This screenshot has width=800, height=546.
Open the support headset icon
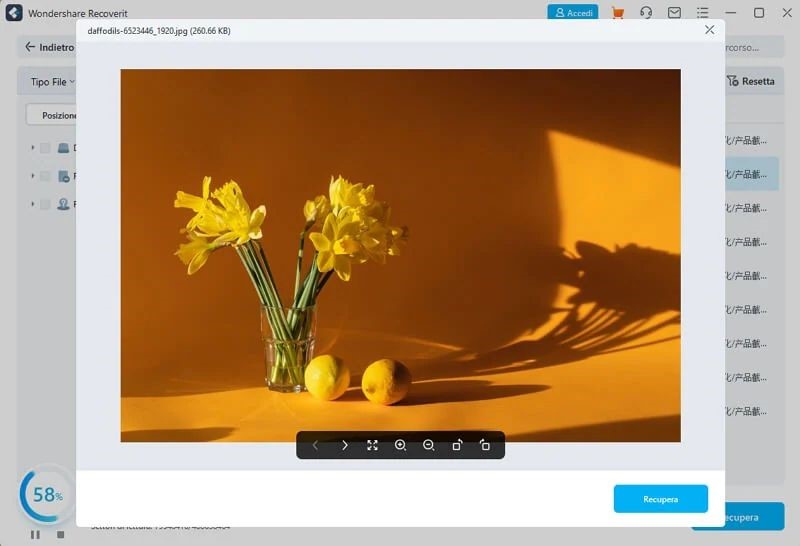(646, 13)
